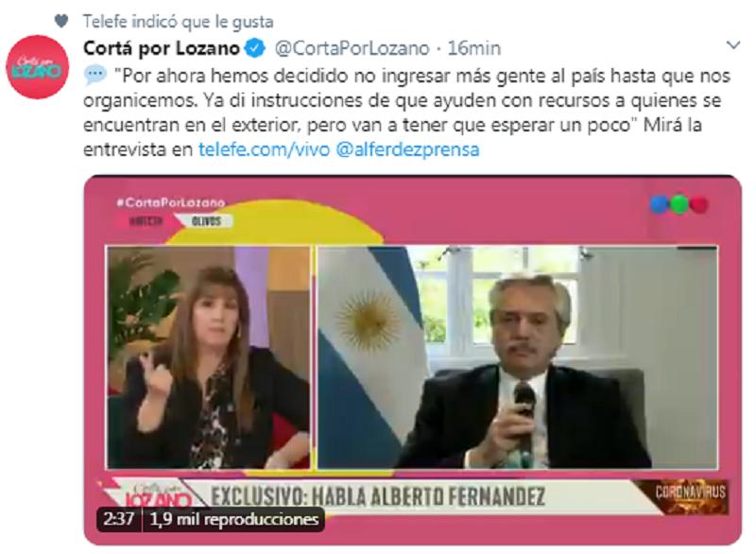Open the telefe.com/vivo link
Image resolution: width=756 pixels, height=554 pixels.
pos(264,149)
